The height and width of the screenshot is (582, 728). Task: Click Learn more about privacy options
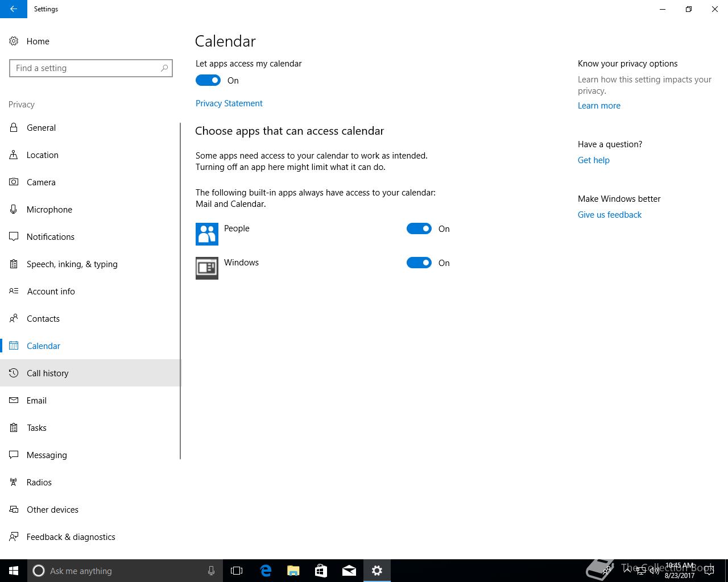pyautogui.click(x=599, y=105)
